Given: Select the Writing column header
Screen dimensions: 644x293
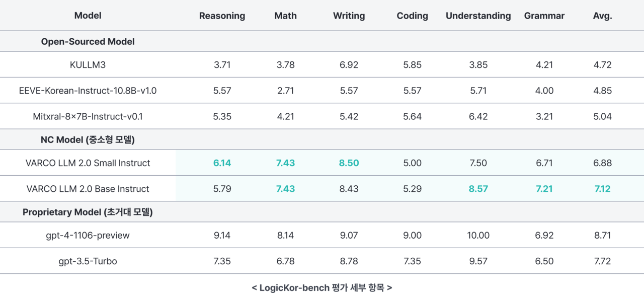Looking at the screenshot, I should pos(349,16).
